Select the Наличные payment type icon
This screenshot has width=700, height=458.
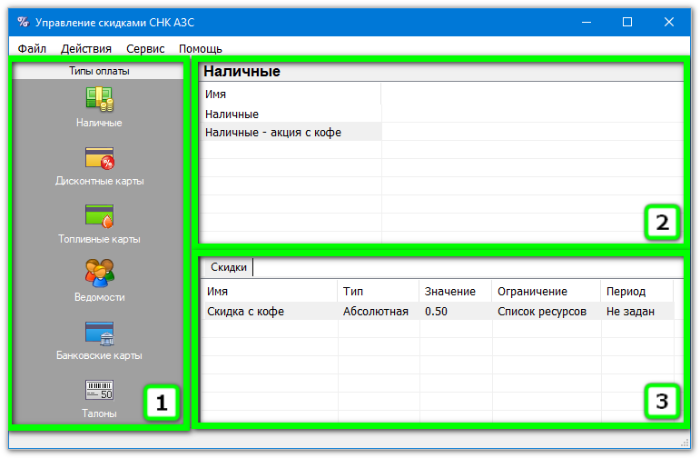(x=99, y=99)
